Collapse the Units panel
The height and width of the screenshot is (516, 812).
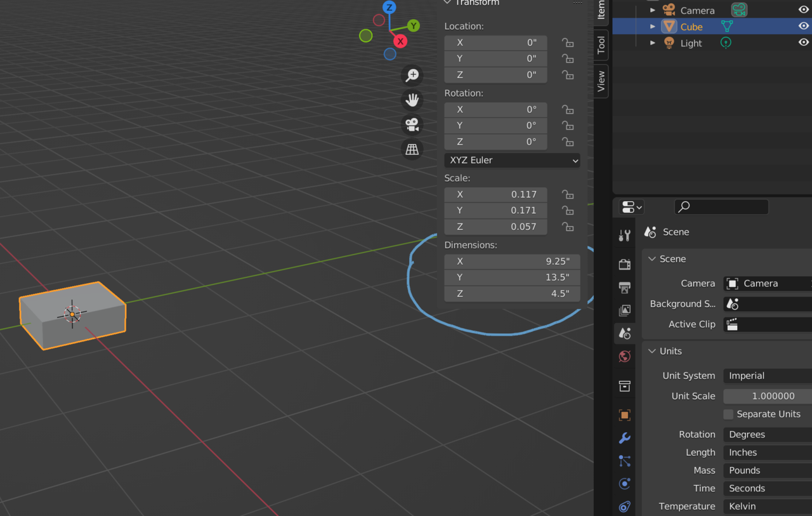tap(652, 351)
